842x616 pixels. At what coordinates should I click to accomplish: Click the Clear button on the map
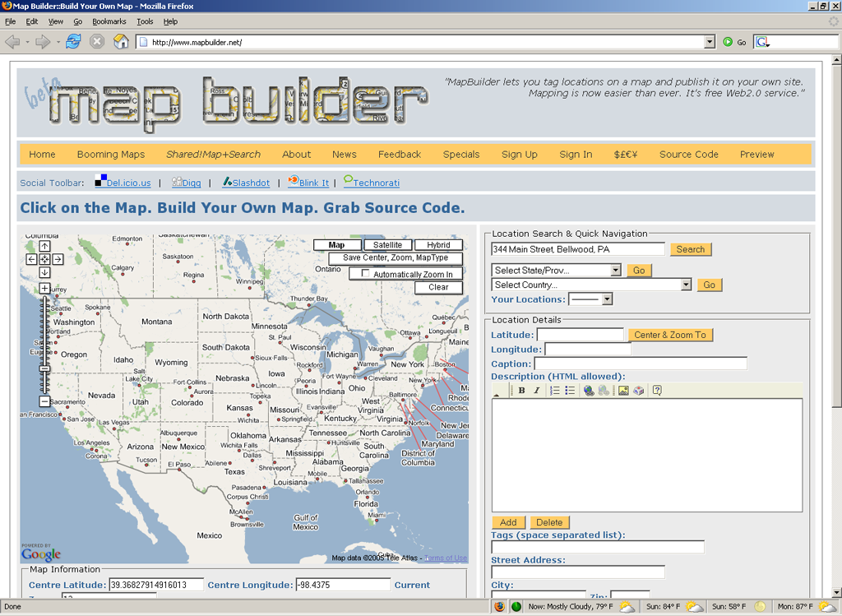[x=438, y=287]
